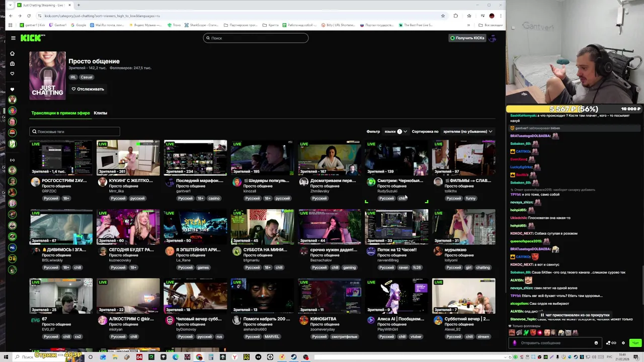
Task: Click the chat message input field
Action: (x=555, y=343)
